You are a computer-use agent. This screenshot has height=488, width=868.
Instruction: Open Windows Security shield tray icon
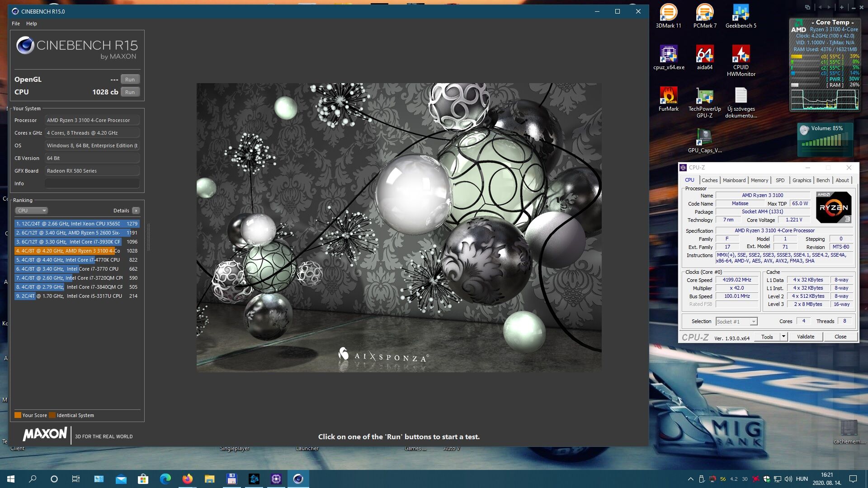(767, 479)
